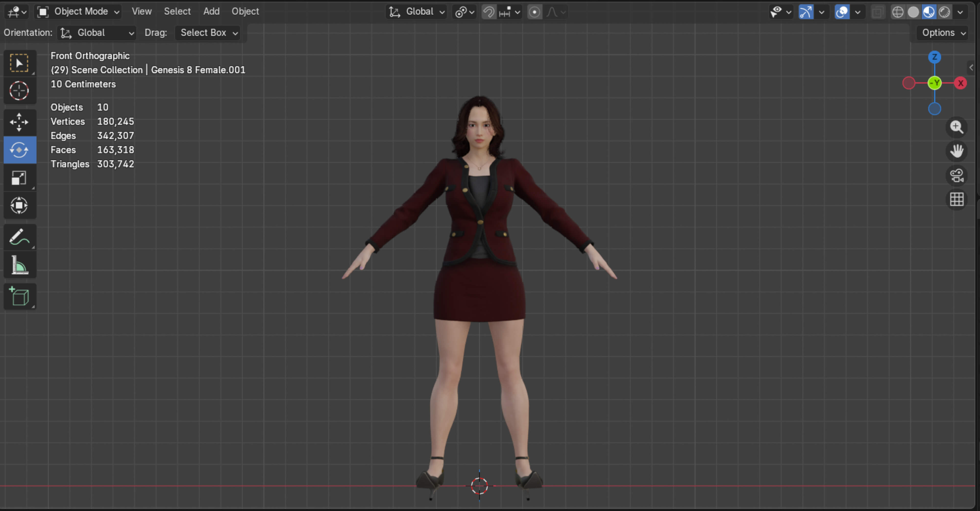Select the Rotate tool
Image resolution: width=980 pixels, height=511 pixels.
tap(19, 150)
